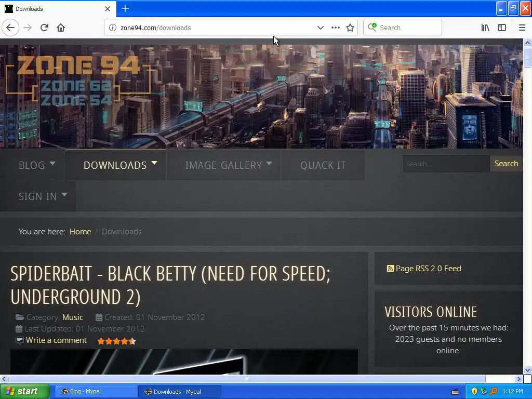Image resolution: width=532 pixels, height=399 pixels.
Task: Click the Created date calendar icon
Action: coord(99,317)
